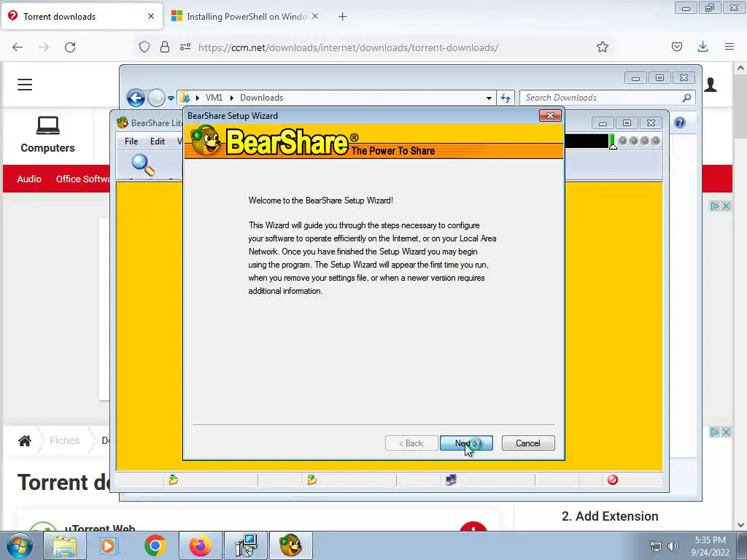Viewport: 747px width, 560px height.
Task: Click the magnifier Search icon in BearShare toolbar
Action: (x=143, y=166)
